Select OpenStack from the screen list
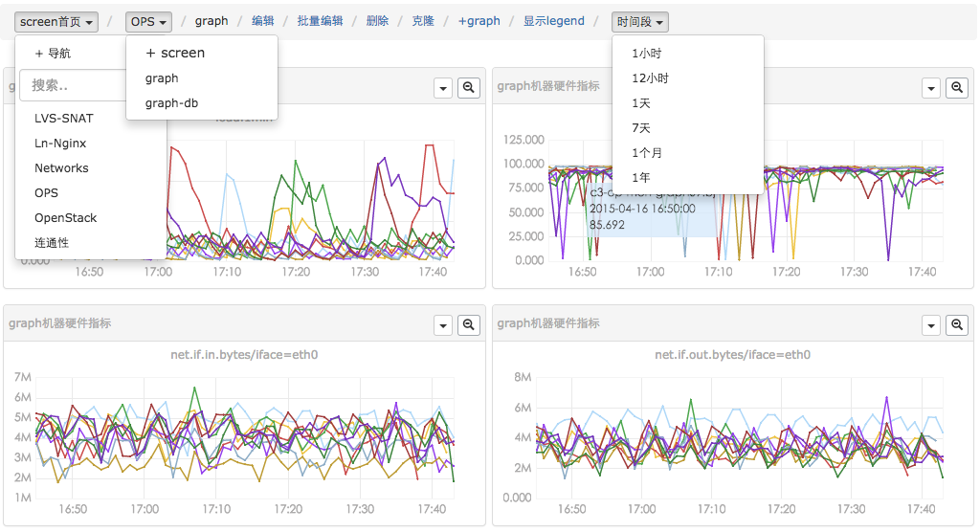980x532 pixels. coord(66,218)
